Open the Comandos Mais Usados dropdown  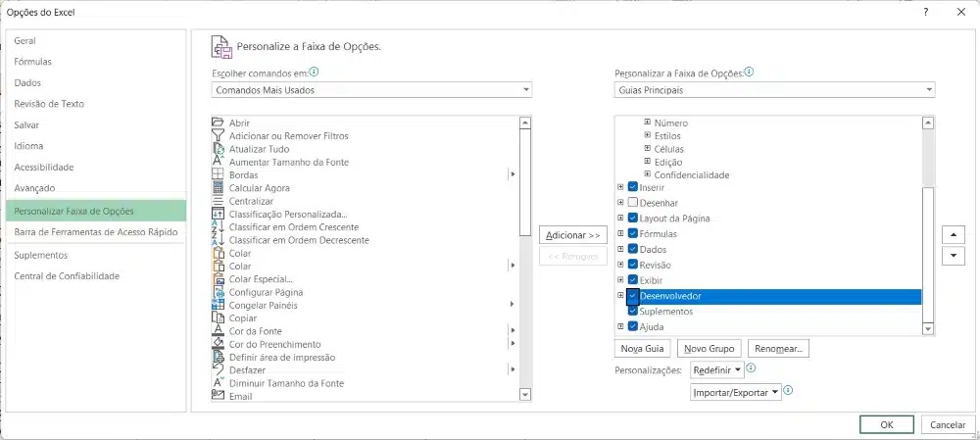tap(371, 90)
